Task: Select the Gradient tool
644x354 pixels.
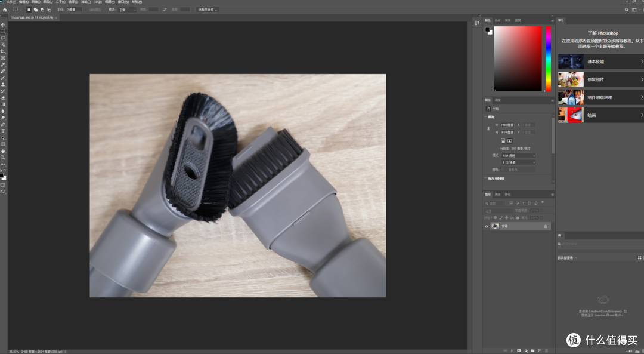Action: (3, 104)
